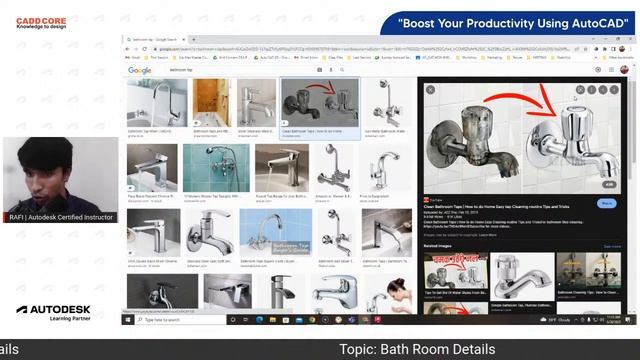Open Google account avatar
The image size is (640, 360).
coord(624,70)
